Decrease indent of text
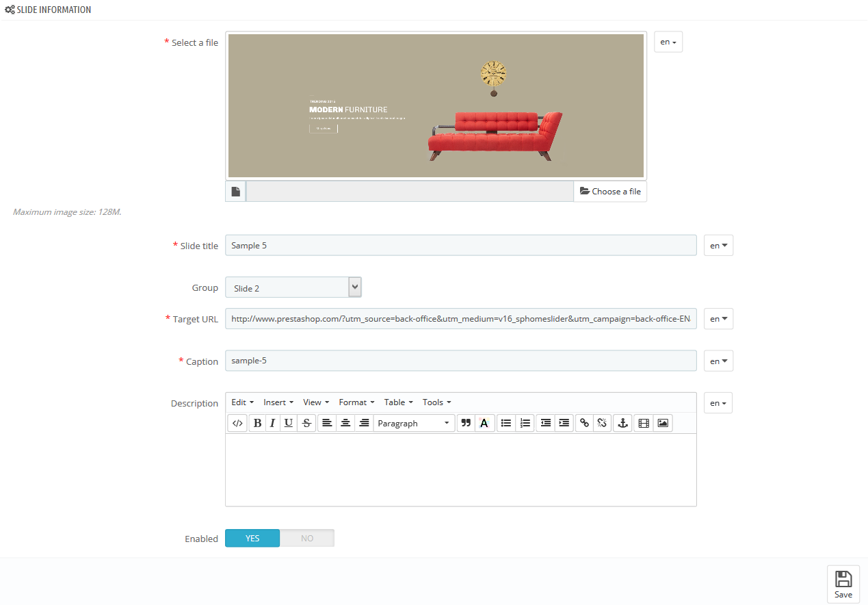Screen dimensions: 868x605 click(545, 423)
